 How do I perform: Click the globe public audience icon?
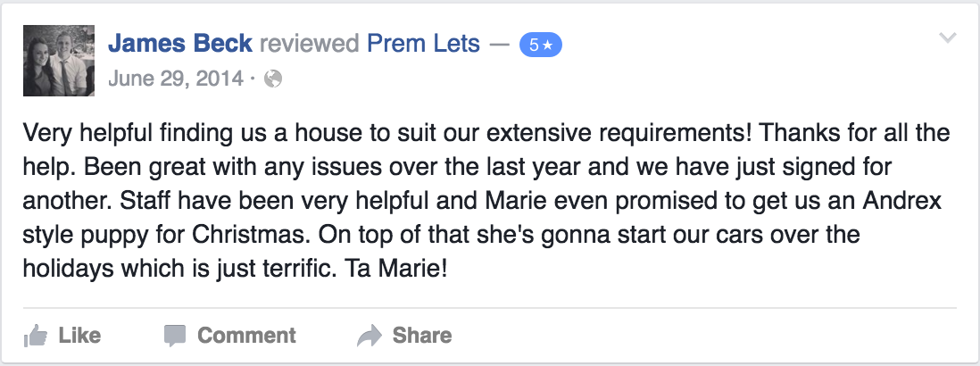tap(273, 79)
